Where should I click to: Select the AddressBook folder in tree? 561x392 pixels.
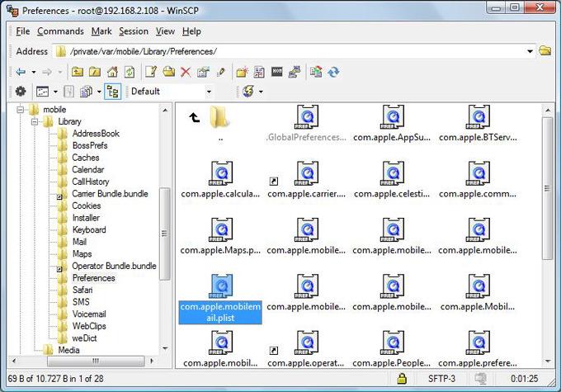96,134
